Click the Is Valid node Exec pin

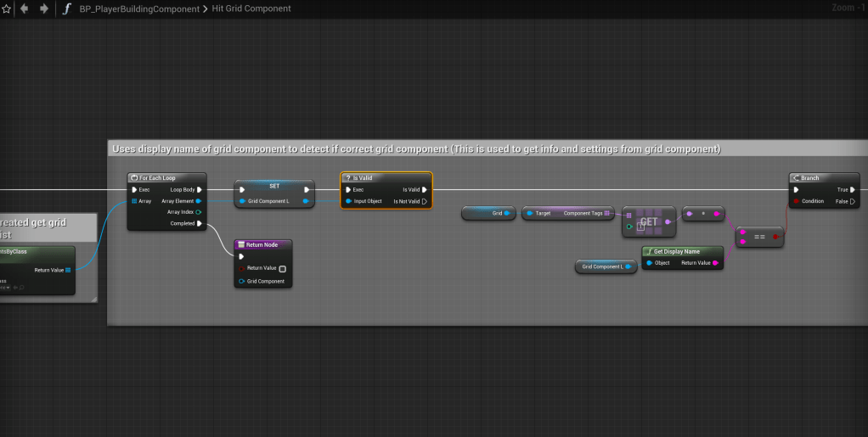point(348,190)
